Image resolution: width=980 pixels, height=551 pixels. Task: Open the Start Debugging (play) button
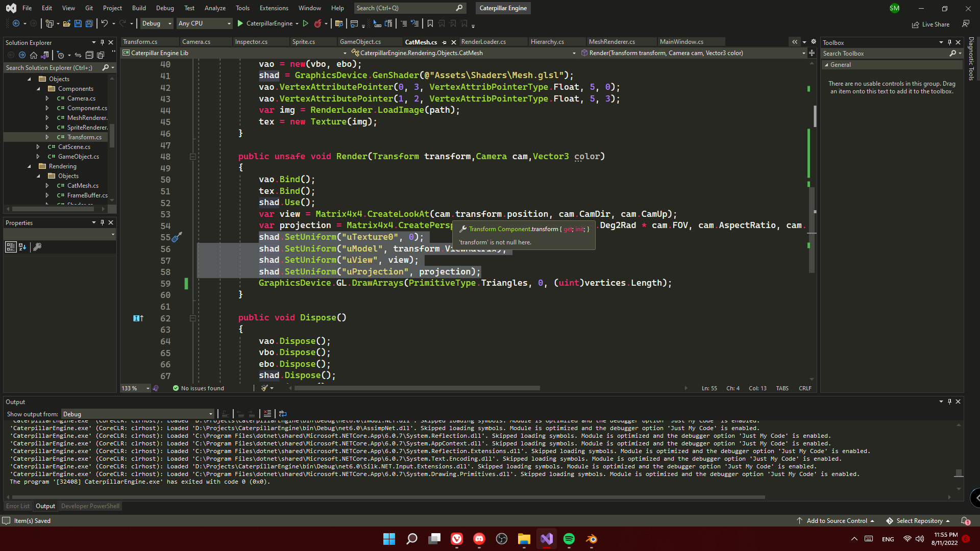click(x=239, y=23)
